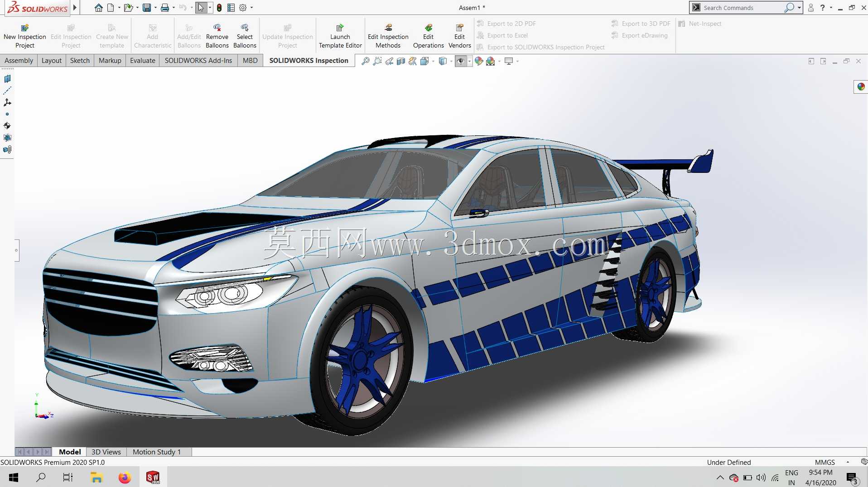
Task: Open the Print dropdown arrow
Action: pos(174,8)
